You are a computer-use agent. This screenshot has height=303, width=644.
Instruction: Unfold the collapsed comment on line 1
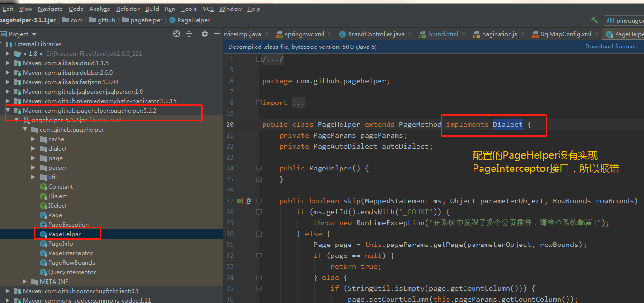259,59
